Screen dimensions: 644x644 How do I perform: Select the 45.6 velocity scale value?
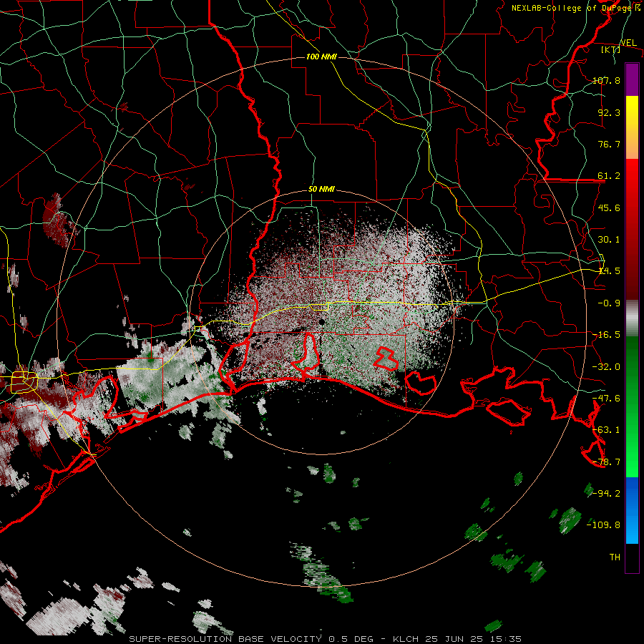[610, 208]
